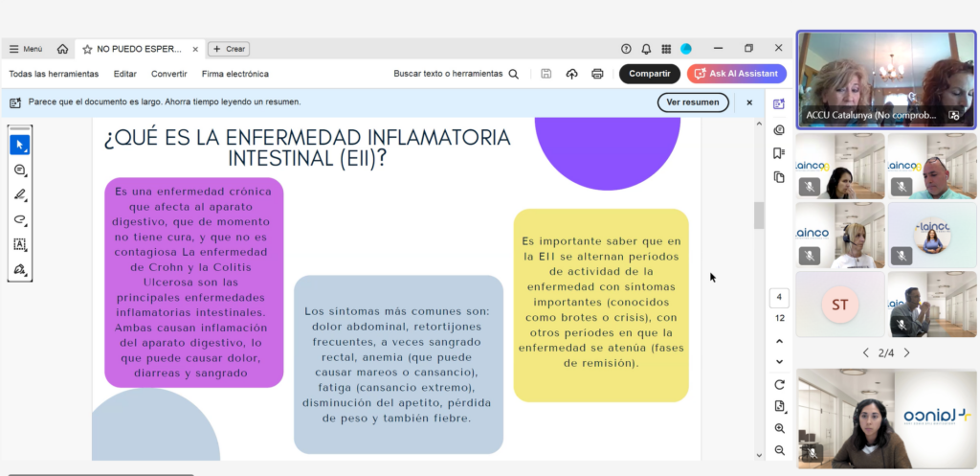Print the document with printer icon

pyautogui.click(x=597, y=74)
